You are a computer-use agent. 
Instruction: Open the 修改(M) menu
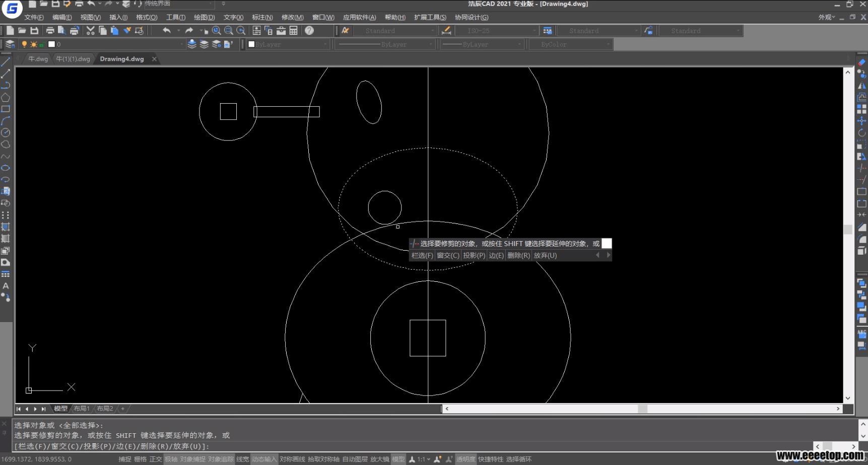pos(292,17)
